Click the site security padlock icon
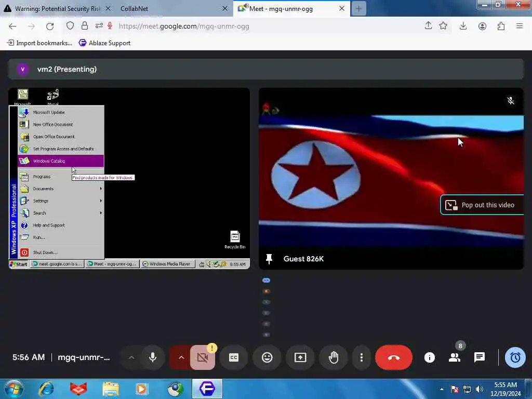 85,26
